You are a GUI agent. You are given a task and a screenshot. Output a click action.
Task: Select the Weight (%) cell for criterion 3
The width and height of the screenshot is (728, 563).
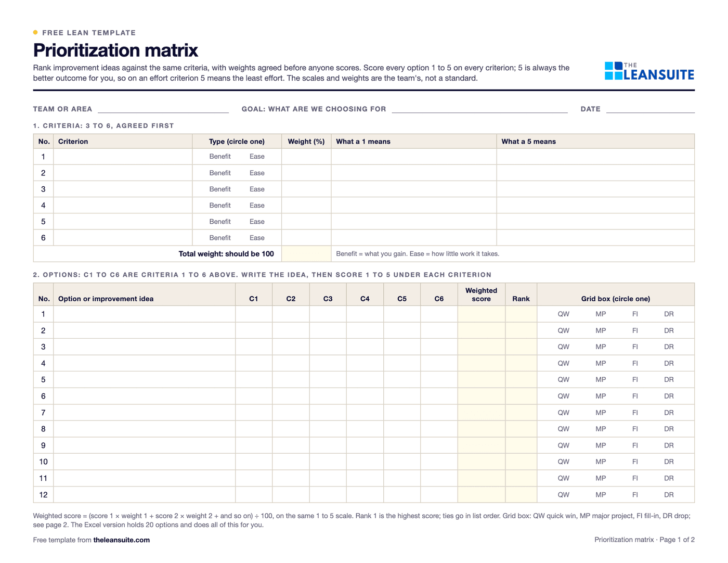click(306, 189)
